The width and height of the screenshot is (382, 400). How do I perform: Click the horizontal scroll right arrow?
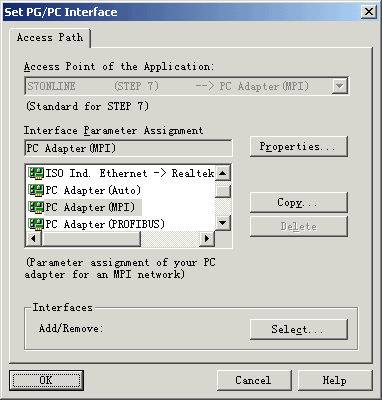[x=207, y=239]
